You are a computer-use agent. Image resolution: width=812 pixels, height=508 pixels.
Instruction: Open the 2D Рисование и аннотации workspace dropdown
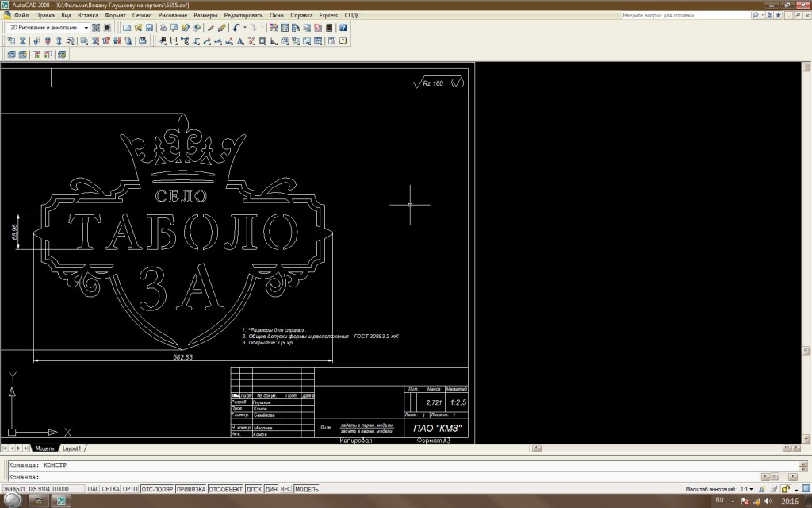click(x=86, y=28)
